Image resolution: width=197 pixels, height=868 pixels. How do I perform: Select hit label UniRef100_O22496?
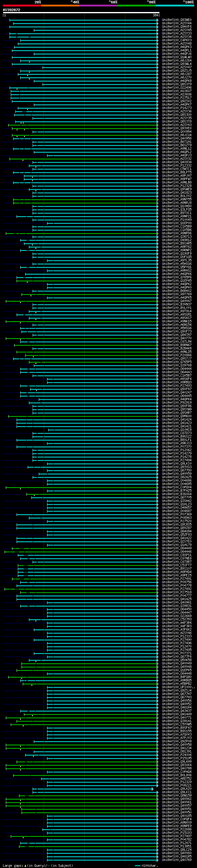click(x=177, y=88)
